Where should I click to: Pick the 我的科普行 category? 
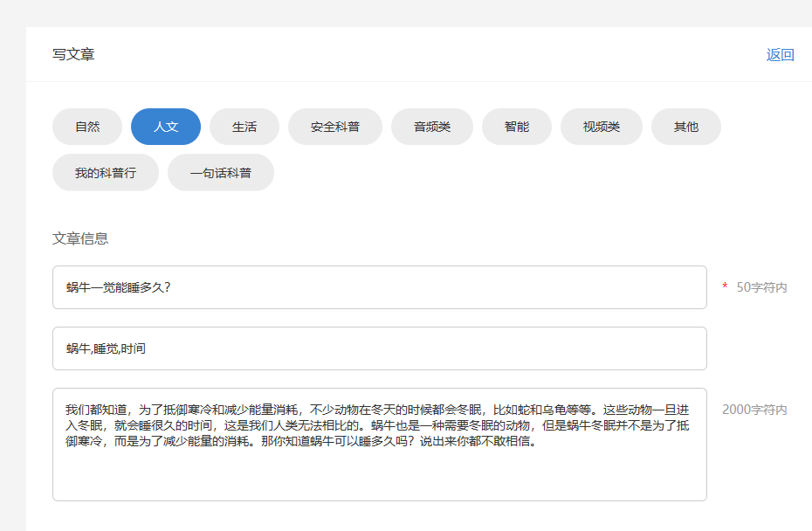(x=106, y=172)
